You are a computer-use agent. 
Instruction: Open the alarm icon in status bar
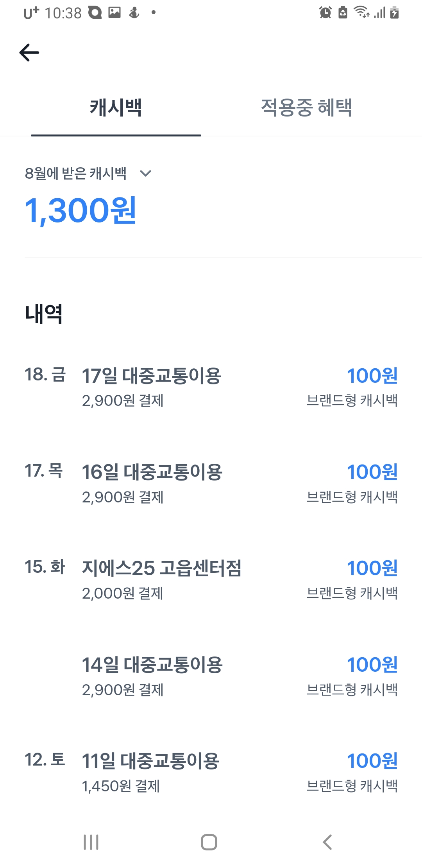point(325,13)
